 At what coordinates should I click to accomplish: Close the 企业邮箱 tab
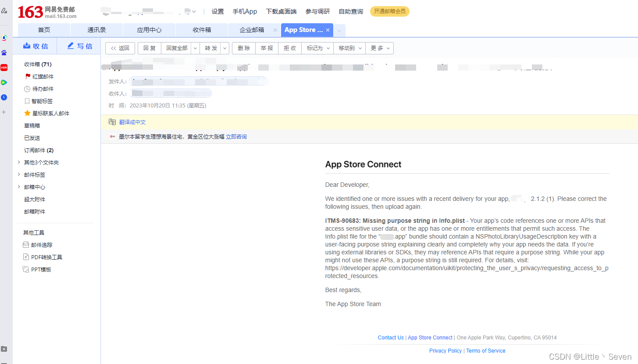pyautogui.click(x=275, y=30)
